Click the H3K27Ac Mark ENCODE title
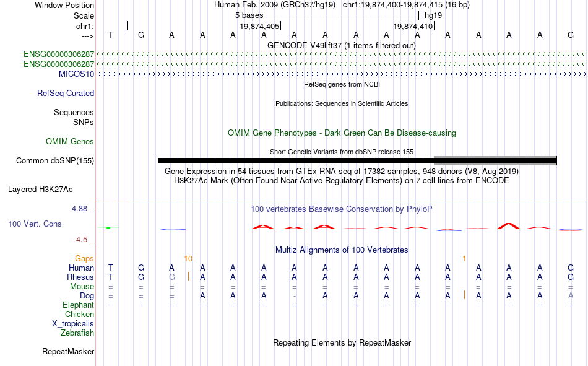This screenshot has width=588, height=366. (x=342, y=181)
